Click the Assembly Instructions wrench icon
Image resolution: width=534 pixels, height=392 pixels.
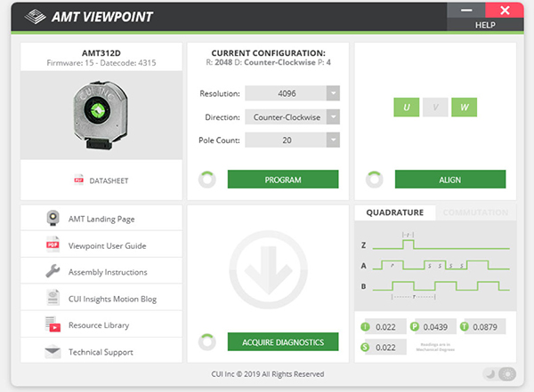53,271
